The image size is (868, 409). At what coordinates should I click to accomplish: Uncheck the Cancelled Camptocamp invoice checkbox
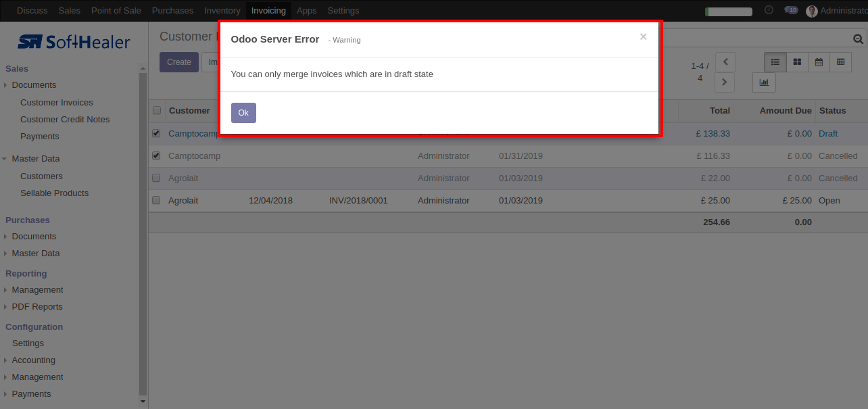[157, 155]
